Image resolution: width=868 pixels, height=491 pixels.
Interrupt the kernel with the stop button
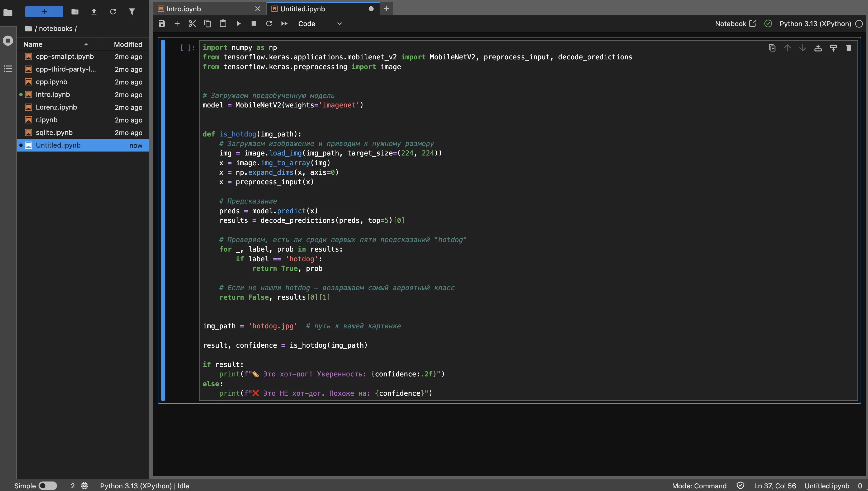click(254, 23)
